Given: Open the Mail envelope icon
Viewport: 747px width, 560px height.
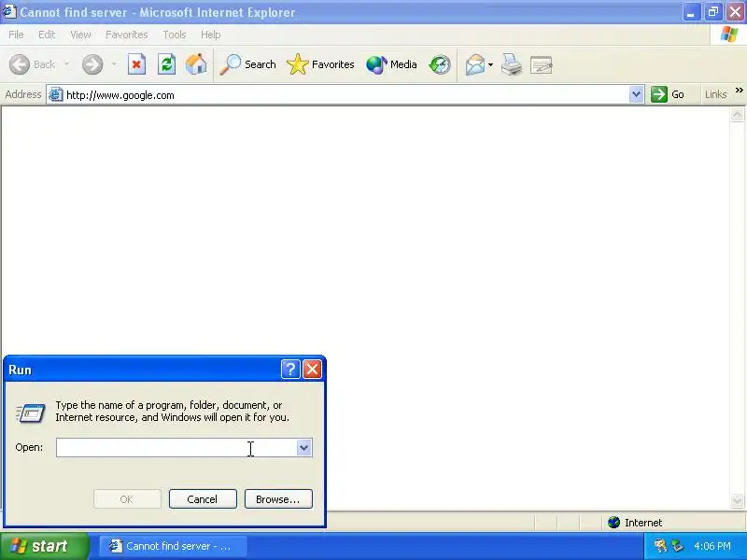Looking at the screenshot, I should [x=475, y=64].
